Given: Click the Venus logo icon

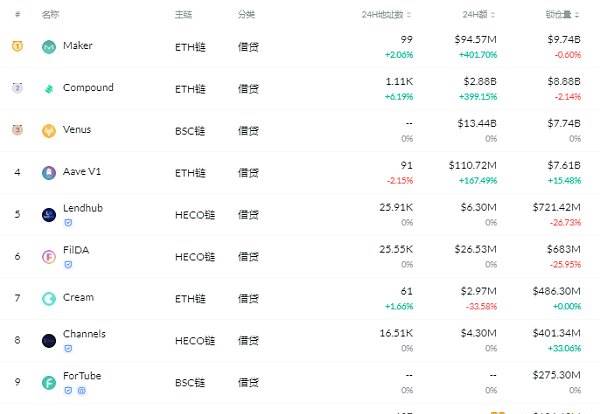Looking at the screenshot, I should click(x=49, y=131).
